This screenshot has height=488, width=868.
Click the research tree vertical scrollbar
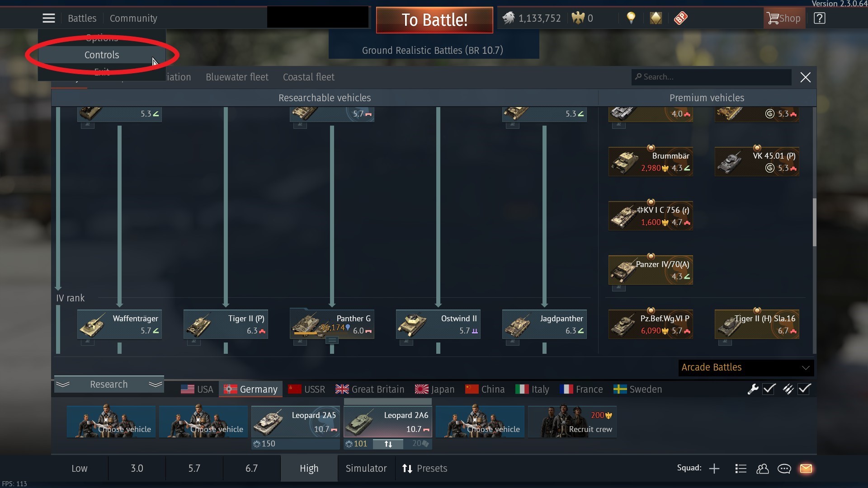pos(814,222)
